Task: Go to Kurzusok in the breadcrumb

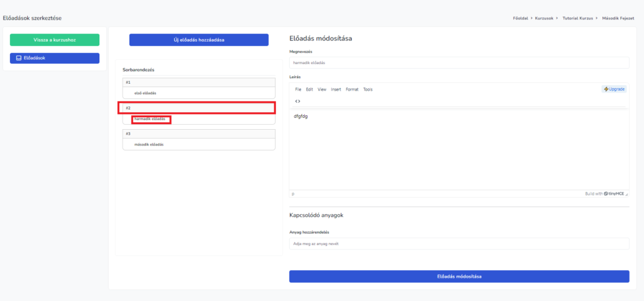Action: pos(544,18)
